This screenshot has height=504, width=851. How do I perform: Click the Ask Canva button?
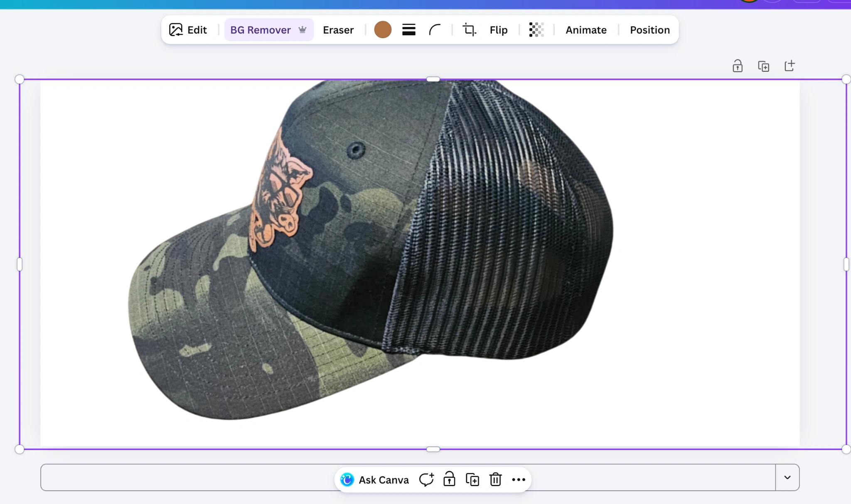[x=374, y=480]
